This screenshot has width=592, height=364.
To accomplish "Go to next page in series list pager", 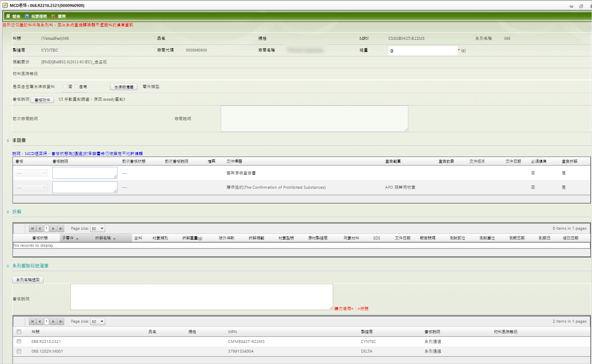I will pos(53,321).
